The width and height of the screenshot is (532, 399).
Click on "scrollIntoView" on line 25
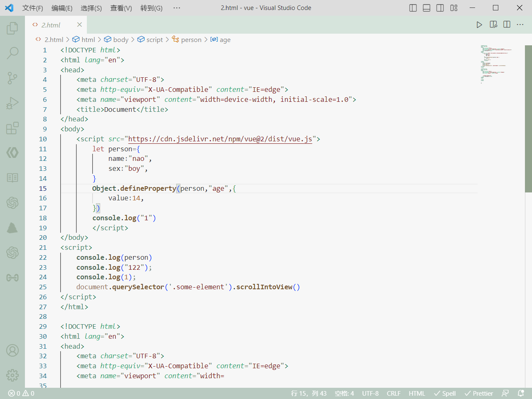(x=264, y=287)
